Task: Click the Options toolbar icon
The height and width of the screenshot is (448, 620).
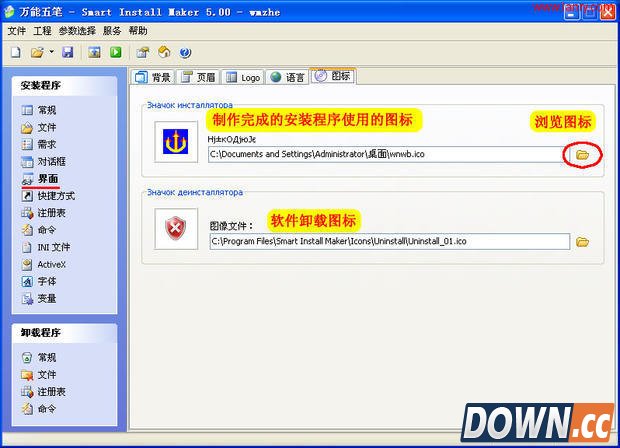Action: click(x=143, y=52)
